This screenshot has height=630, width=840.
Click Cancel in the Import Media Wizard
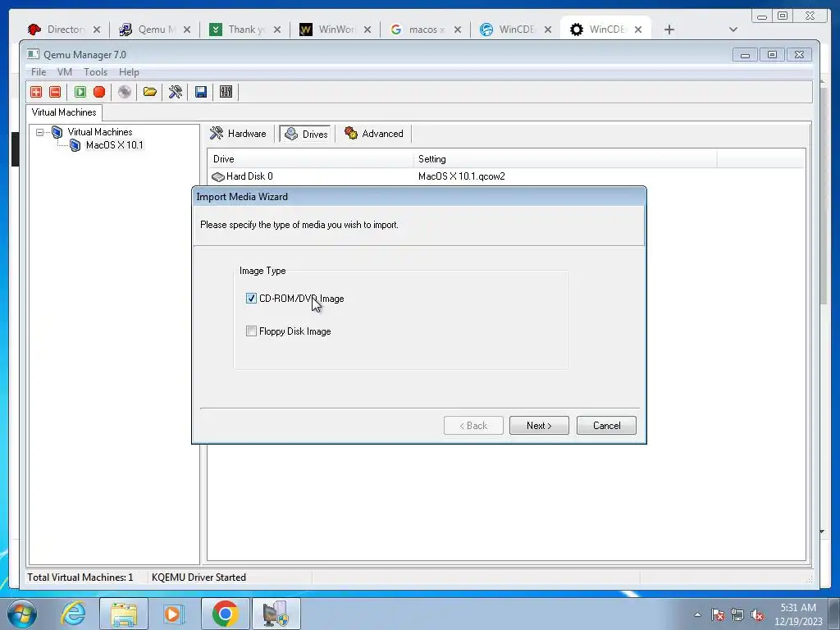coord(606,426)
